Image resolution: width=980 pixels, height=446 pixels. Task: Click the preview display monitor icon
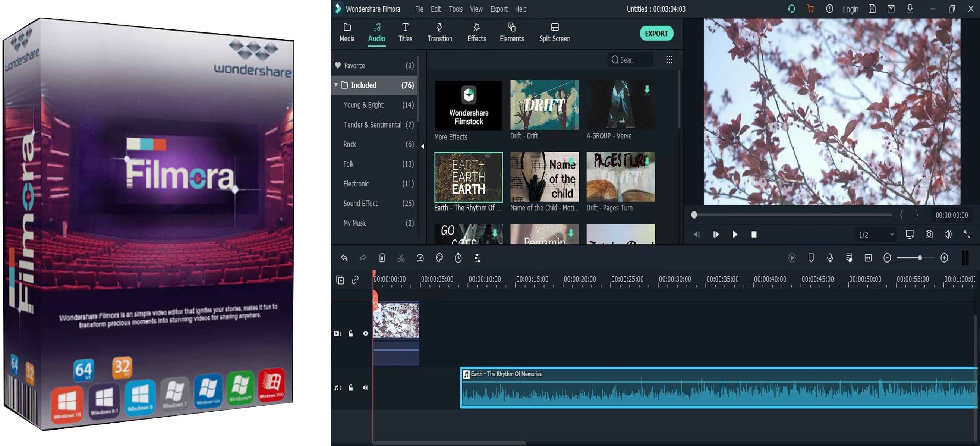(910, 235)
